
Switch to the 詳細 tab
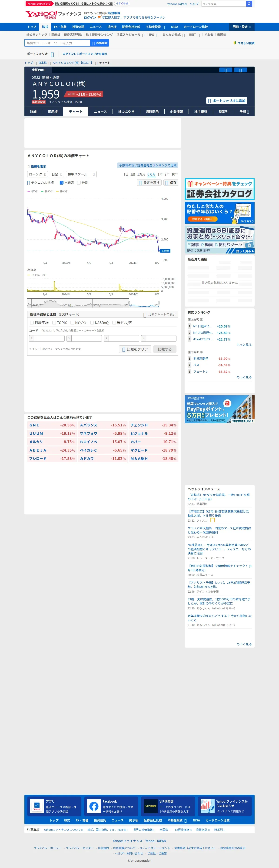pos(33,112)
